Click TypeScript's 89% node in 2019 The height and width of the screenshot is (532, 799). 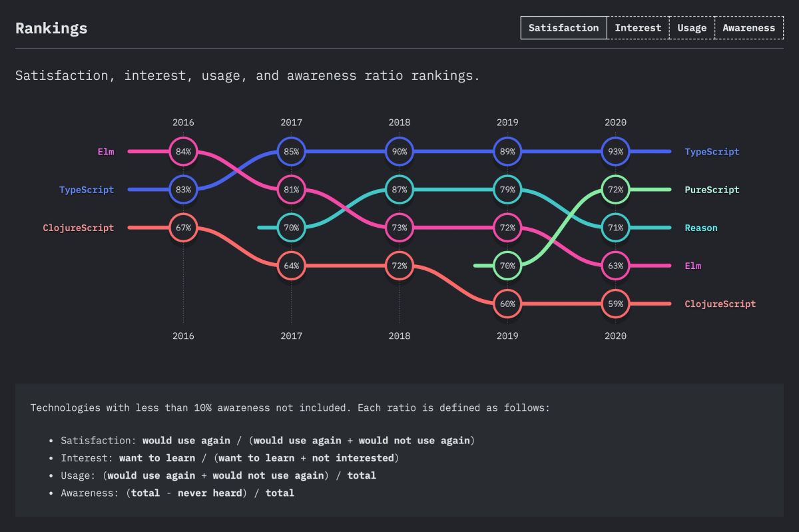coord(507,152)
